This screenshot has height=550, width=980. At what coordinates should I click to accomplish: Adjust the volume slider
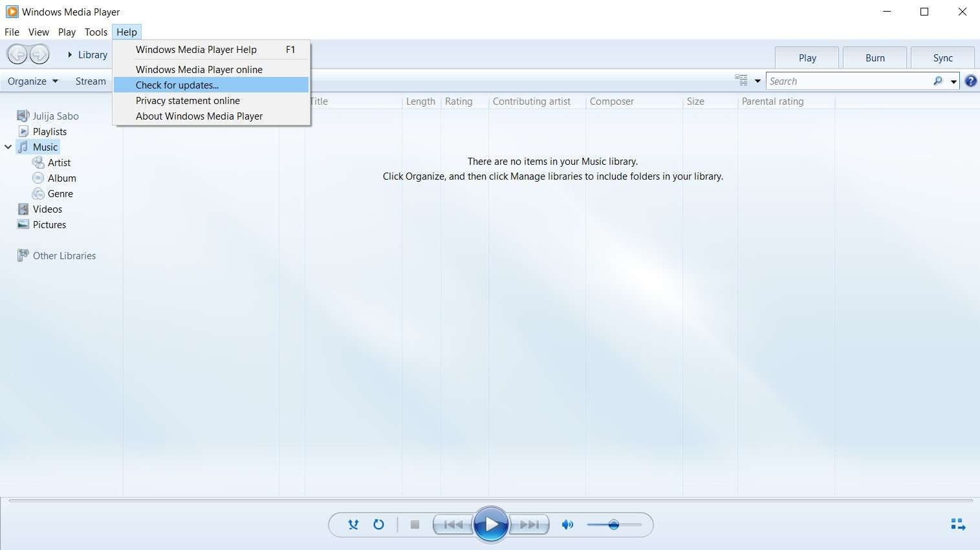tap(614, 525)
